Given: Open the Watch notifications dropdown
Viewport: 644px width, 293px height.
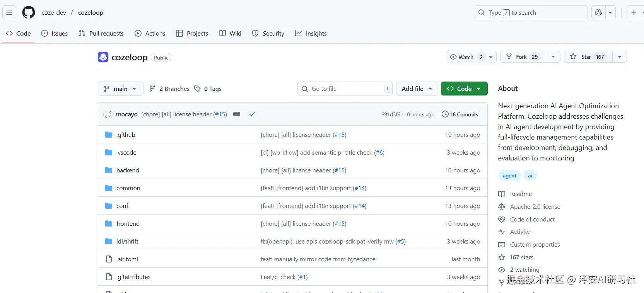Looking at the screenshot, I should point(471,57).
